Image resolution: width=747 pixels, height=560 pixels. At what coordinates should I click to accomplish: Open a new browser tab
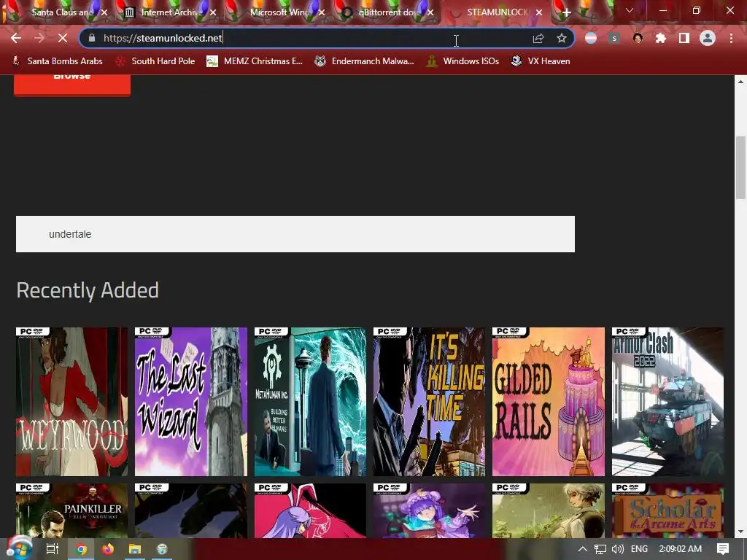coord(566,13)
